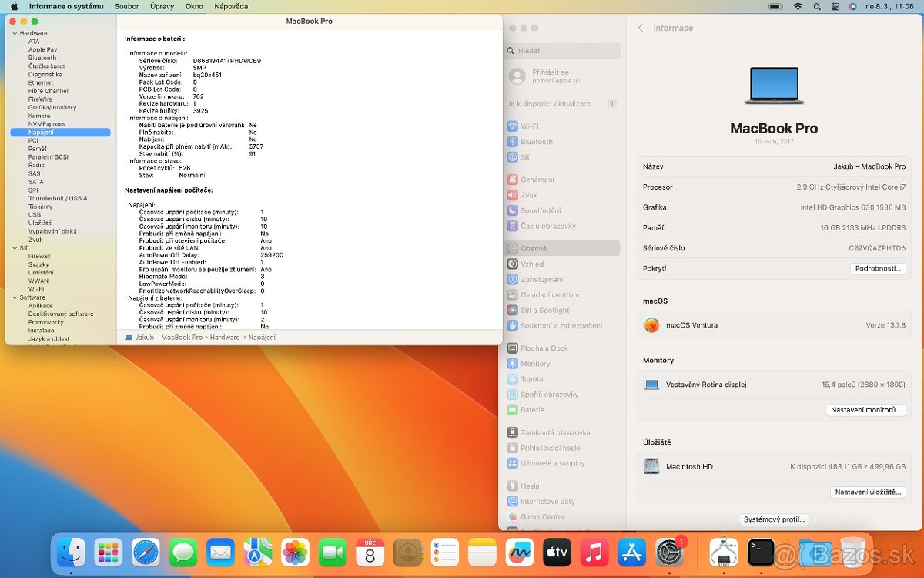Screen dimensions: 924x578
Task: Collapse the Hardware section in System Information
Action: point(14,33)
